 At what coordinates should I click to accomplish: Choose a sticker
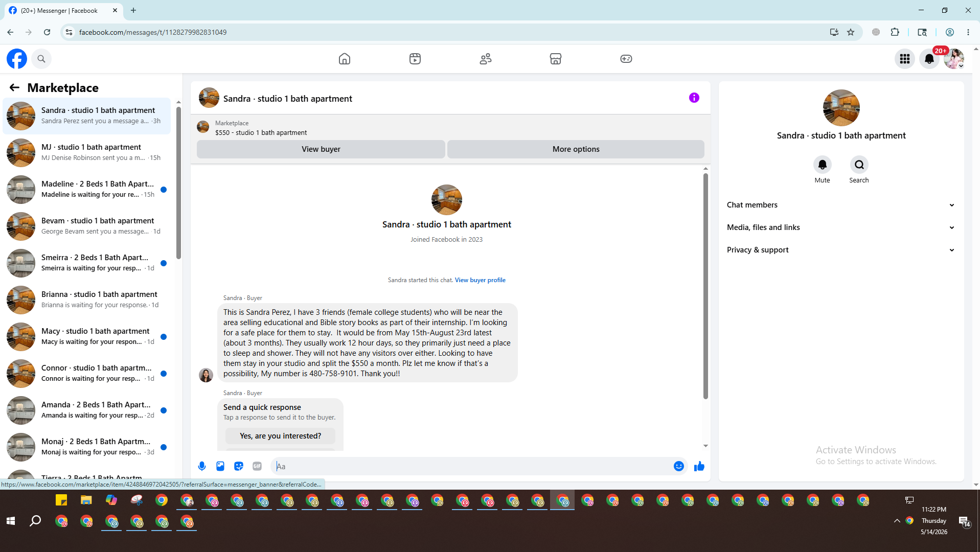point(239,466)
